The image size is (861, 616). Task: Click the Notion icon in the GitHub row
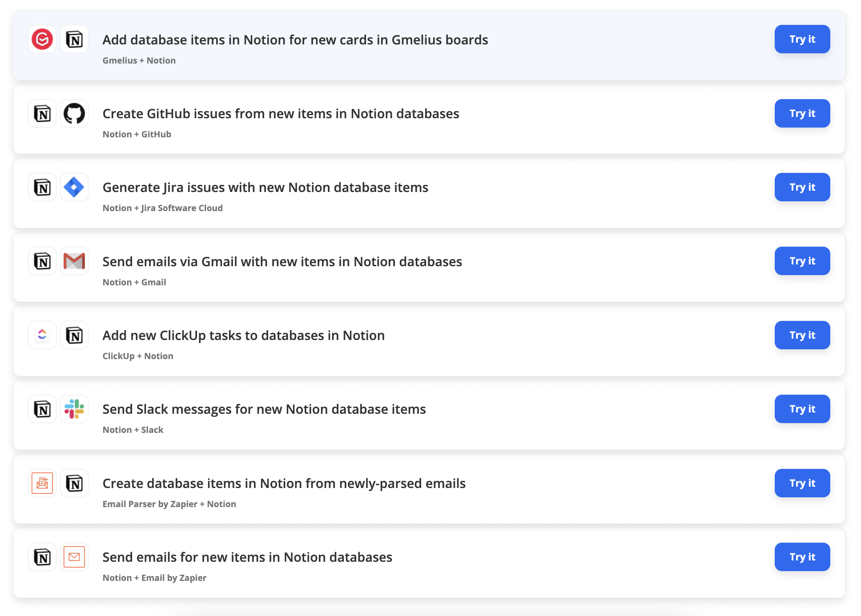point(42,114)
